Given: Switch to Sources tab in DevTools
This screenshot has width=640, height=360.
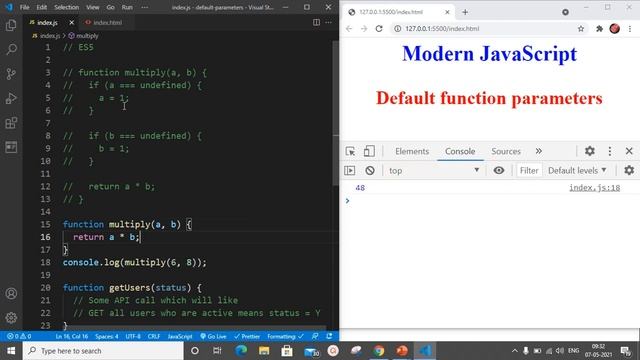Looking at the screenshot, I should click(x=506, y=151).
